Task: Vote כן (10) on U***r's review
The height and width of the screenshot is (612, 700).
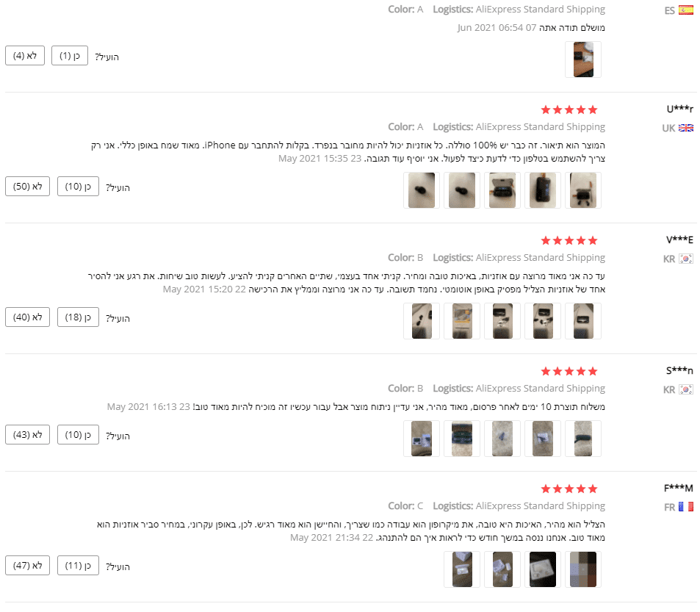Action: (x=78, y=187)
